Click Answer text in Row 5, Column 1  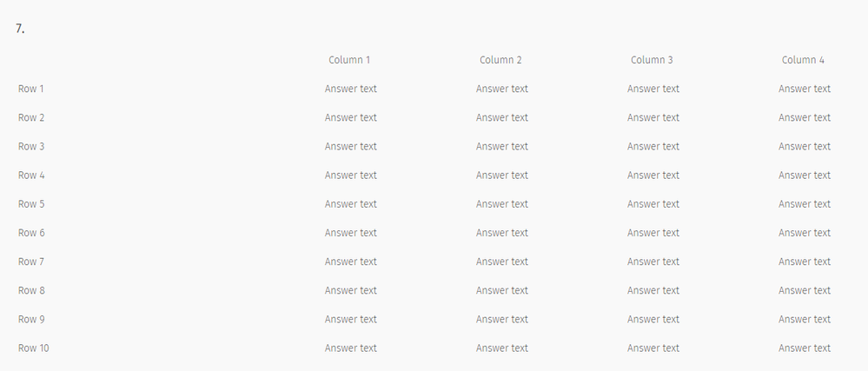pos(351,204)
